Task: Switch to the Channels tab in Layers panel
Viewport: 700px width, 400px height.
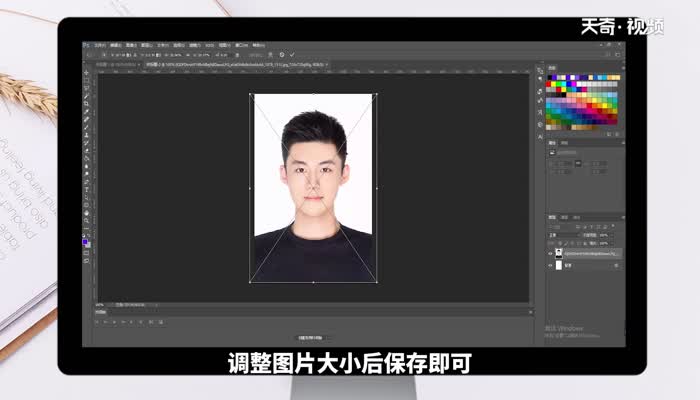Action: [x=564, y=217]
